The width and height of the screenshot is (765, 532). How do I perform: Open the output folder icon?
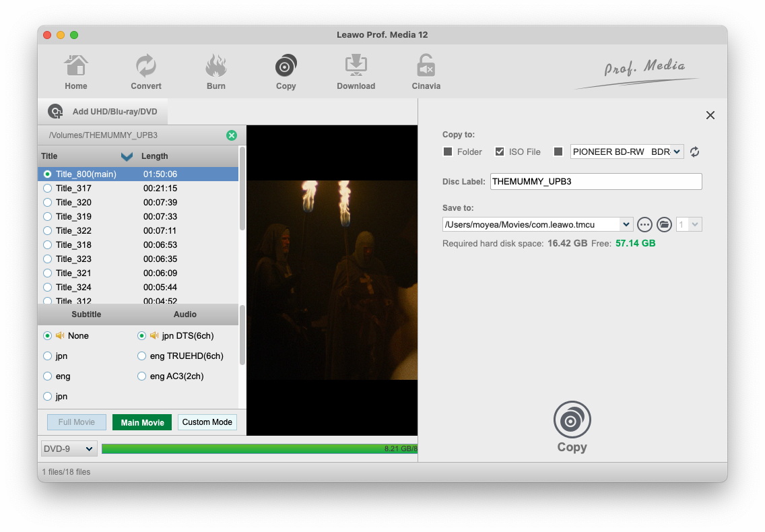(664, 224)
